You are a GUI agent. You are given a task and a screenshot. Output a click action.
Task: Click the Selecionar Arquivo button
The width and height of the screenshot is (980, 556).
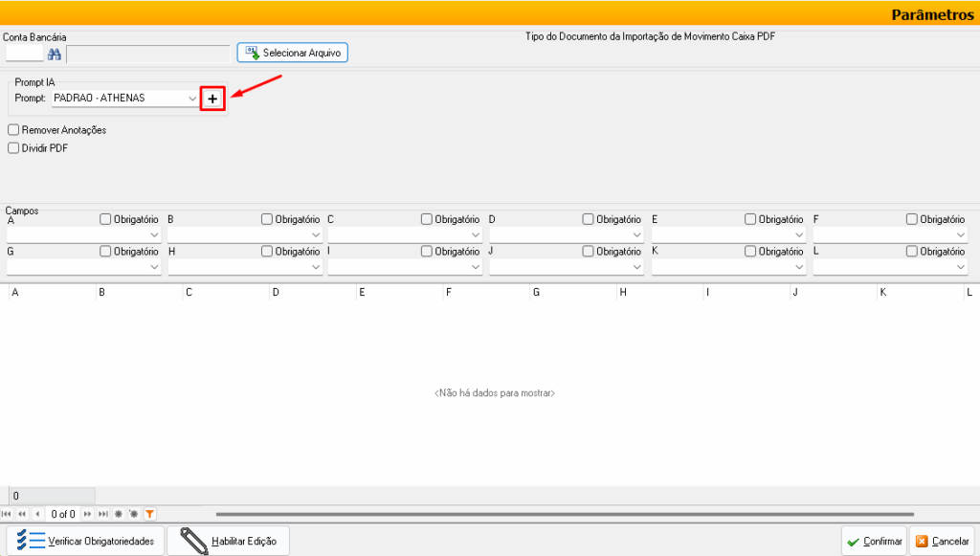coord(293,53)
